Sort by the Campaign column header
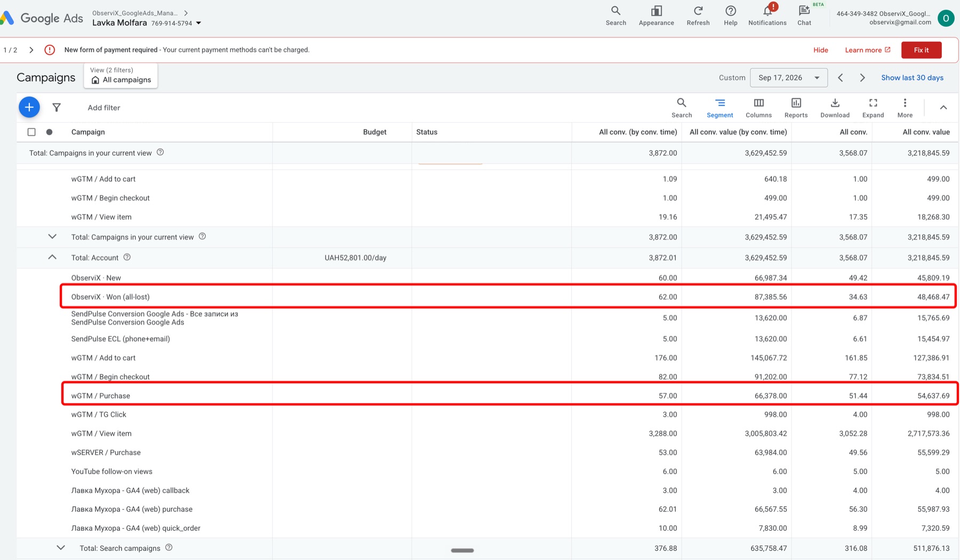 pos(88,132)
